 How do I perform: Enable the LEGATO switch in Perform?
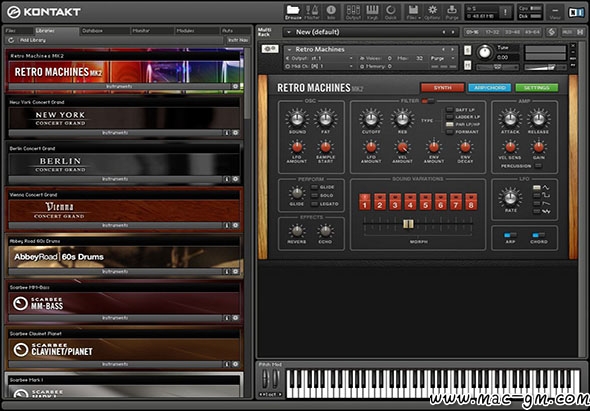(314, 204)
